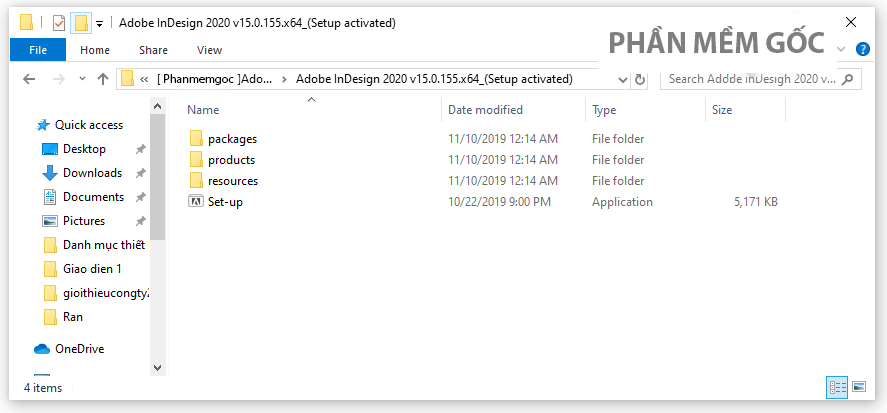Click the packages date 11/10/2019 12:14 AM
This screenshot has height=413, width=887.
(x=503, y=139)
